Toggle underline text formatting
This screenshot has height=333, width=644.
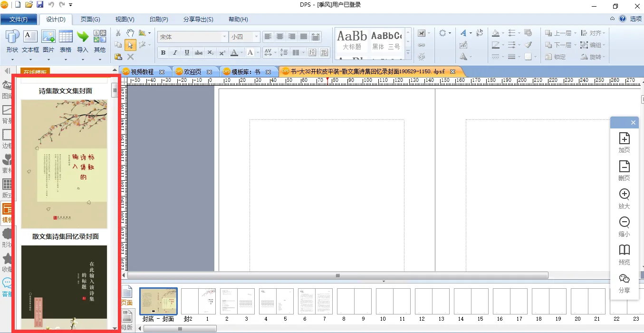pos(187,52)
